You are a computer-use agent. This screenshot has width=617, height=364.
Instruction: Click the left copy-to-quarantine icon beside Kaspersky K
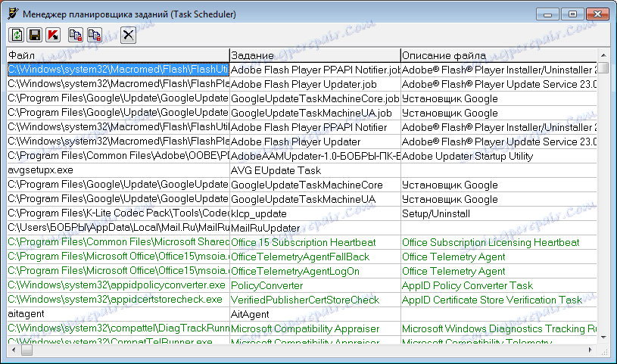click(76, 35)
